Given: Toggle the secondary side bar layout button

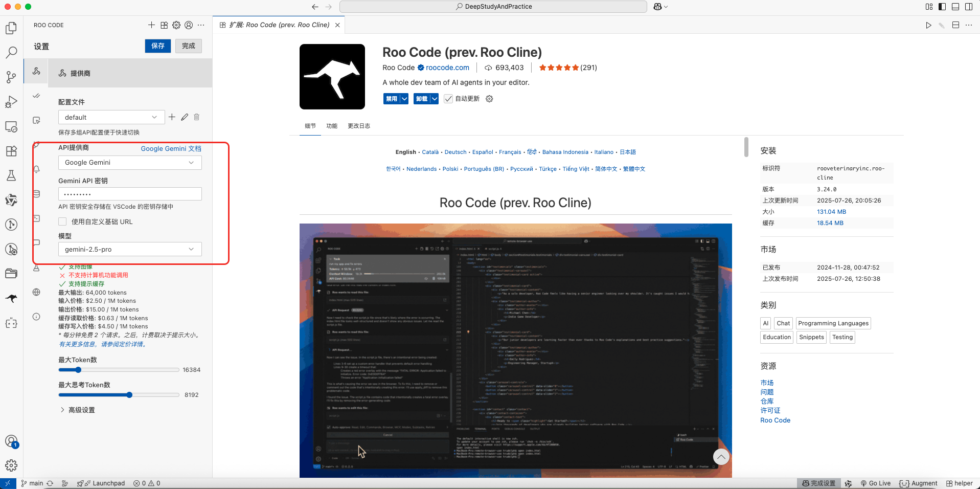Looking at the screenshot, I should click(x=969, y=7).
